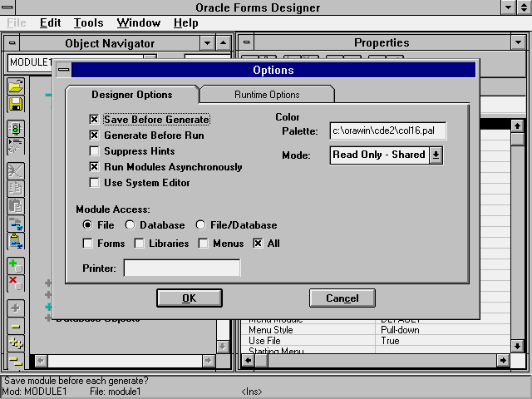Select the Database module access radio button

130,225
